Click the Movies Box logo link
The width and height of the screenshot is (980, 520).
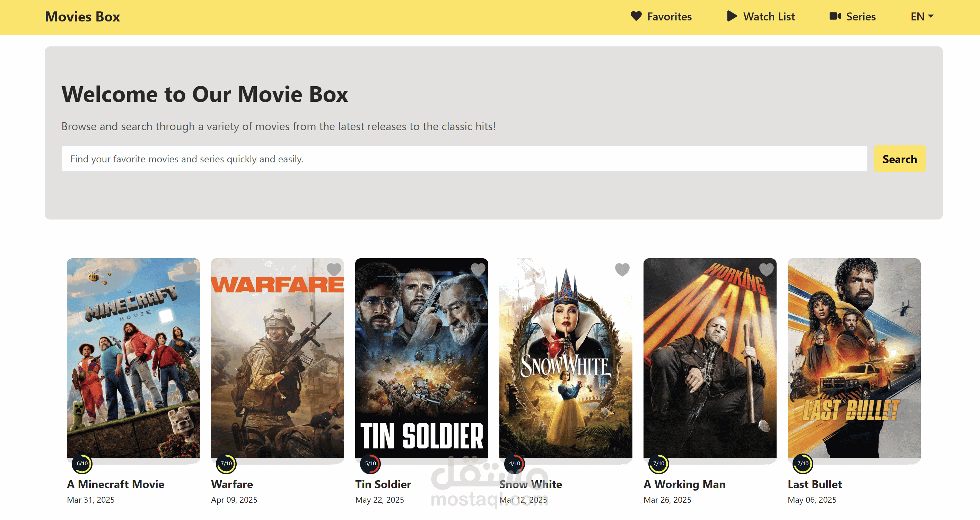click(x=82, y=16)
